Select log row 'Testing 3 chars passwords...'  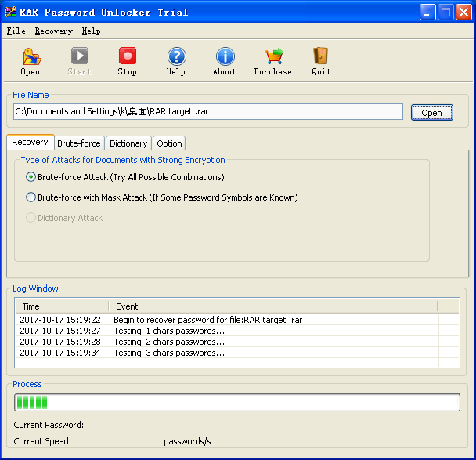point(236,353)
